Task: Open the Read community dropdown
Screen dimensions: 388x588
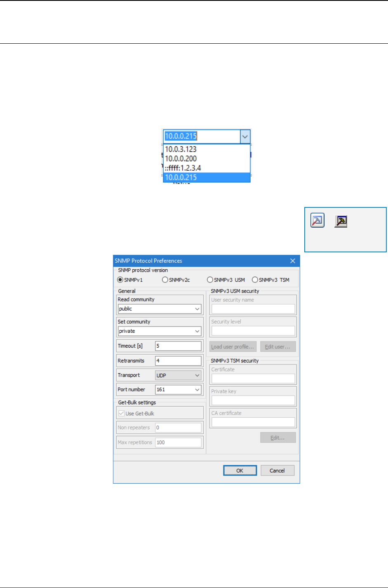Action: [x=197, y=309]
